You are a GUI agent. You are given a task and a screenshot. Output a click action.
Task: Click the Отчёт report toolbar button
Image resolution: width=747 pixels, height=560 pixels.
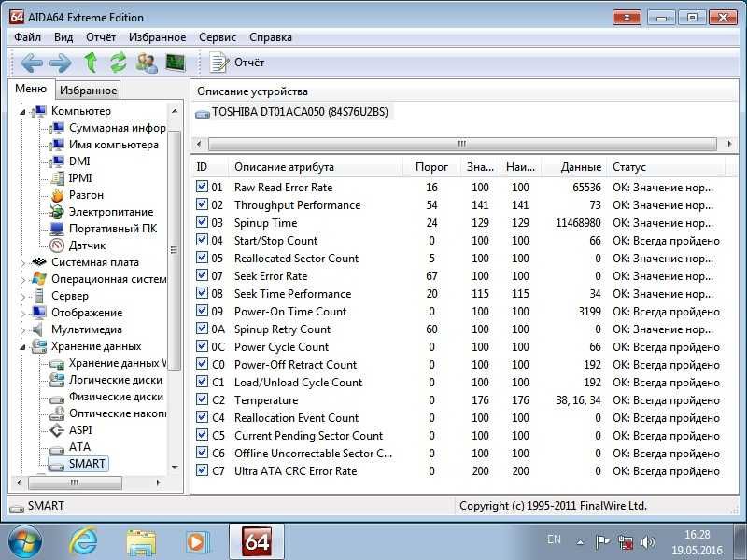click(237, 63)
